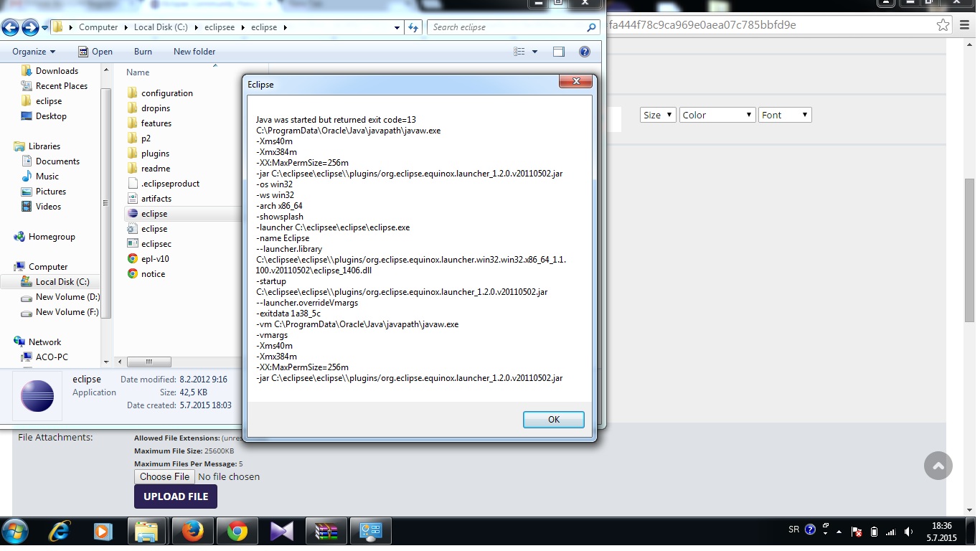Open the Size dropdown in browser editor
Image resolution: width=980 pixels, height=551 pixels.
658,115
